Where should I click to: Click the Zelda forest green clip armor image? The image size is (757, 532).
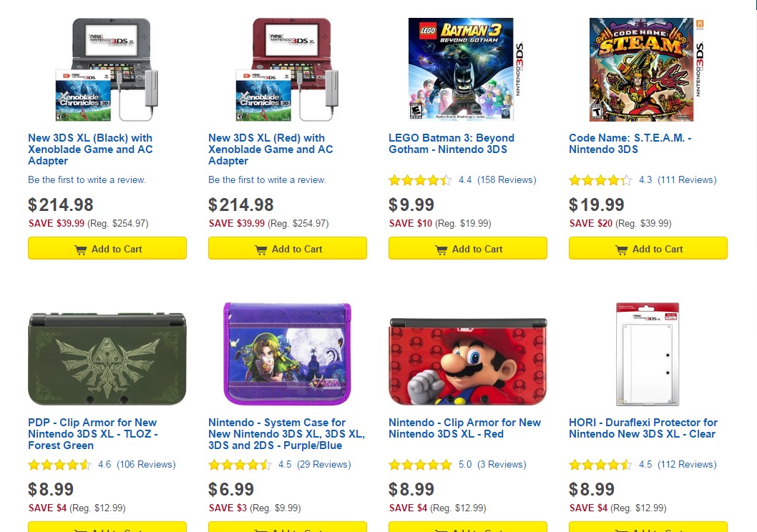107,358
